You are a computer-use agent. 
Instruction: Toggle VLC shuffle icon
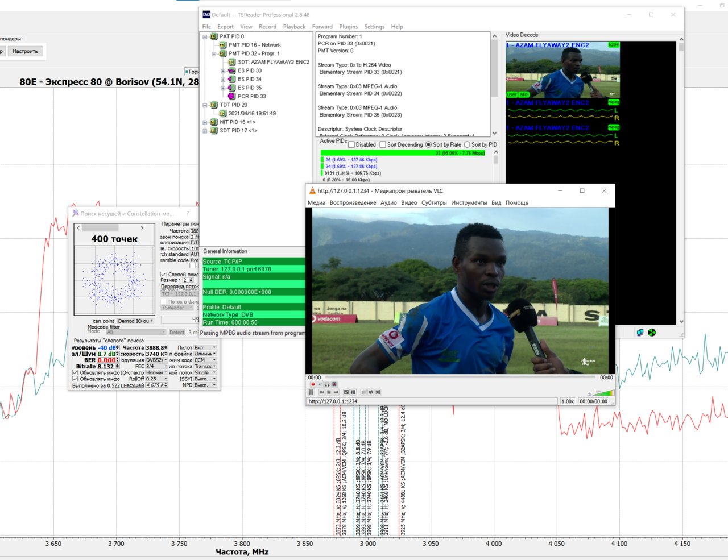tap(378, 392)
